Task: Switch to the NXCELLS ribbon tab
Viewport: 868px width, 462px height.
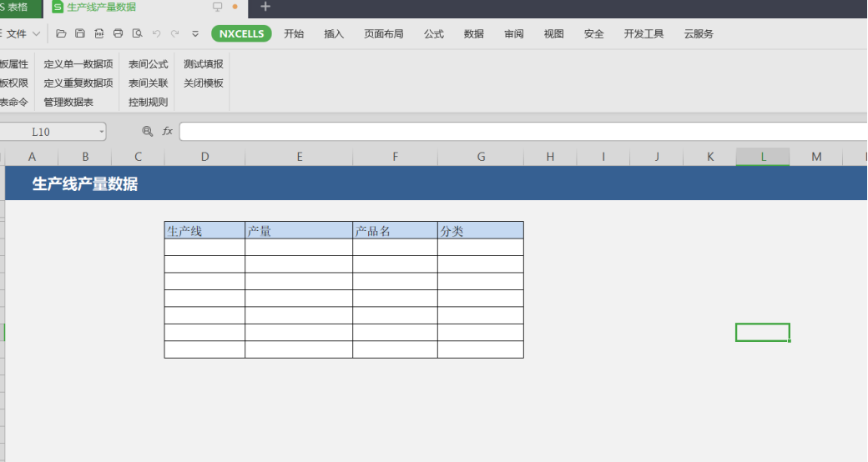Action: tap(241, 34)
